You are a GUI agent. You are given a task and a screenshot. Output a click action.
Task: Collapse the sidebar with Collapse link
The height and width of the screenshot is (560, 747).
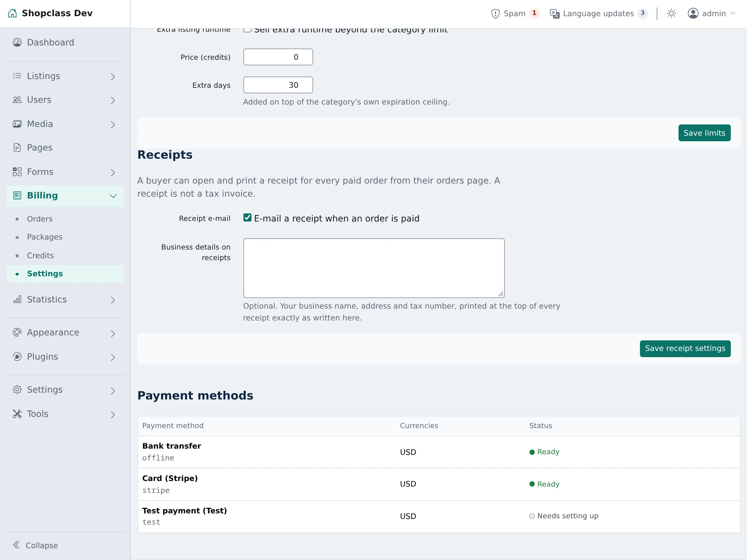click(x=35, y=545)
